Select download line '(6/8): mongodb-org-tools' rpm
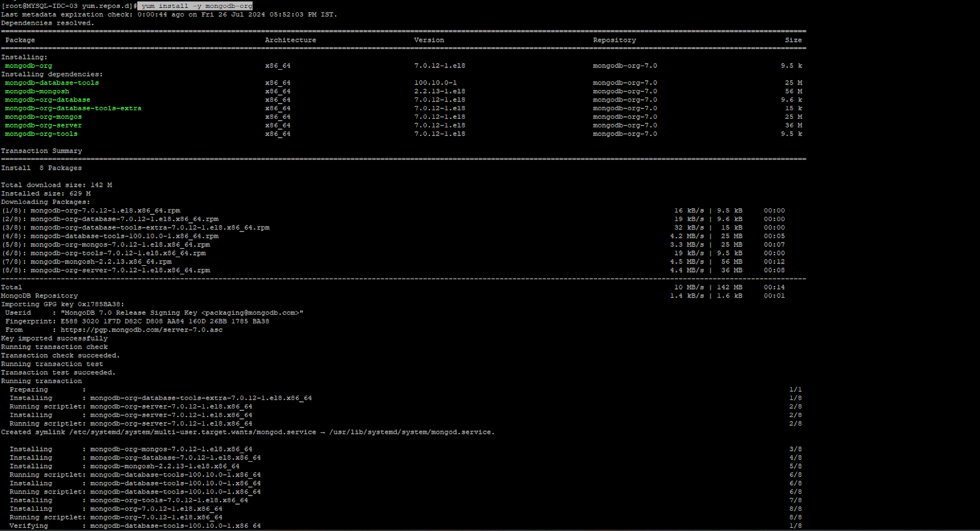 click(104, 254)
